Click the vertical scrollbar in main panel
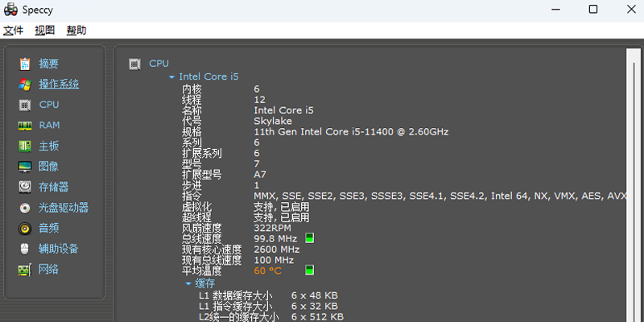The image size is (644, 322). click(x=633, y=185)
